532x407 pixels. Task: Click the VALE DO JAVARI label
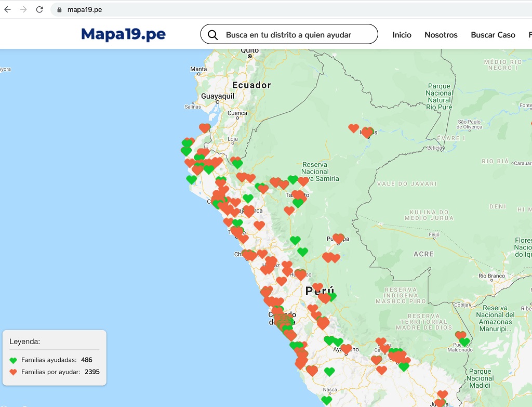pyautogui.click(x=407, y=183)
